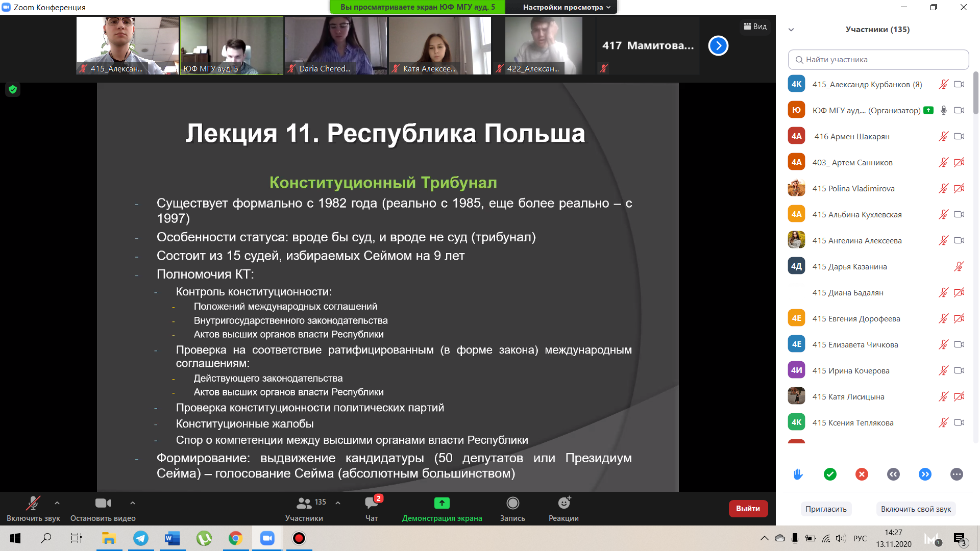Open more reactions ellipsis icon

[x=957, y=474]
